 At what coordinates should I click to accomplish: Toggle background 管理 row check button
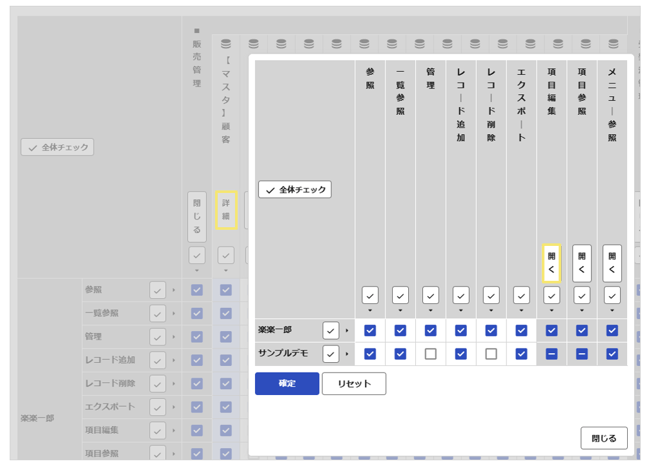(157, 337)
